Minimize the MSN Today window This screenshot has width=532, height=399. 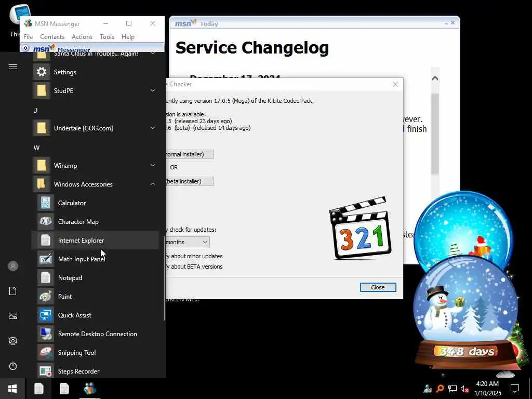click(x=446, y=23)
